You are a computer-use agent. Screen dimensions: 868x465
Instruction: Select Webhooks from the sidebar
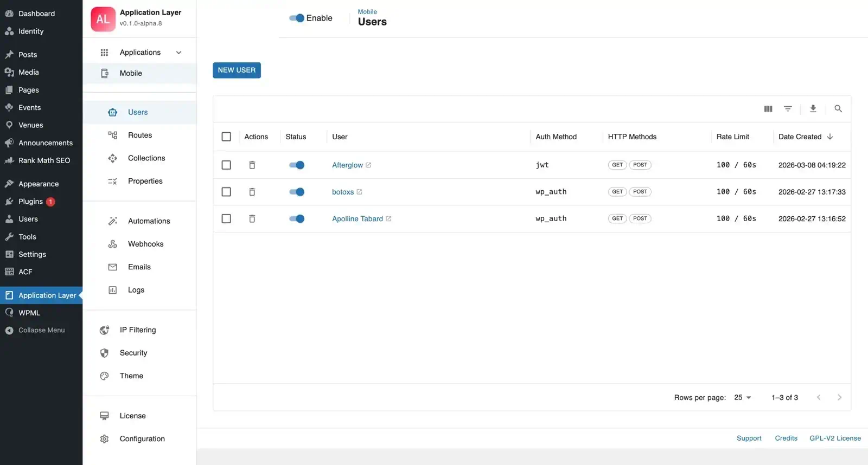point(145,244)
